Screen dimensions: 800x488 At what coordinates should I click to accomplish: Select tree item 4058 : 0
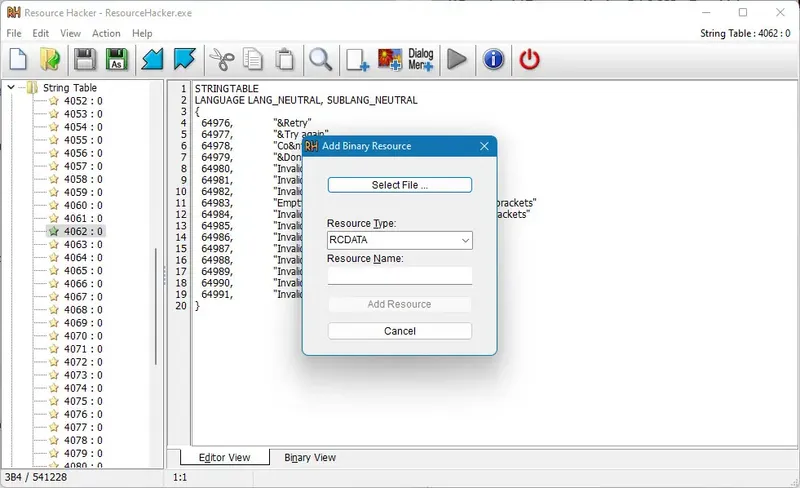coord(83,179)
